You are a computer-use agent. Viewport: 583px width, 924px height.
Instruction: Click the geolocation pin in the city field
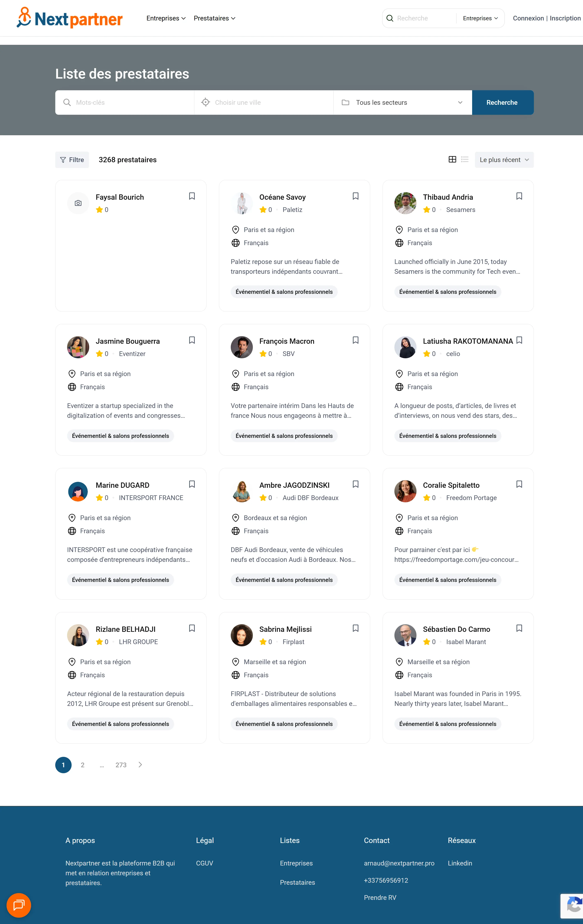[206, 102]
